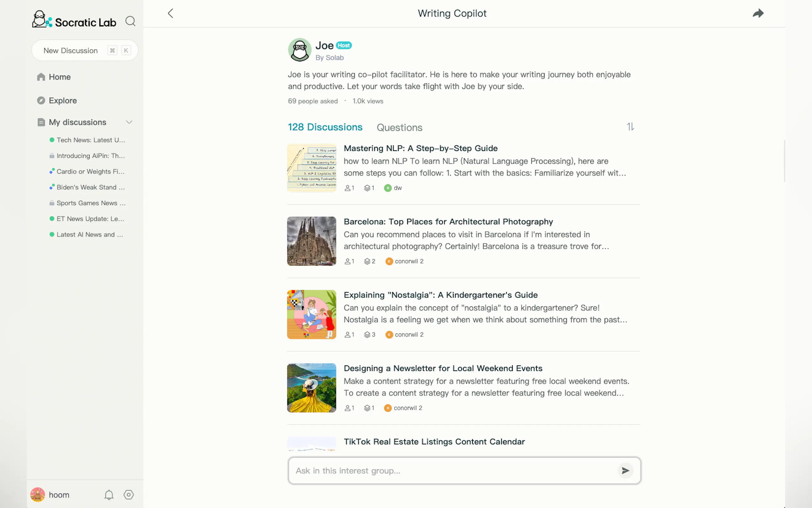The image size is (812, 508).
Task: Open the Explore page
Action: point(62,100)
